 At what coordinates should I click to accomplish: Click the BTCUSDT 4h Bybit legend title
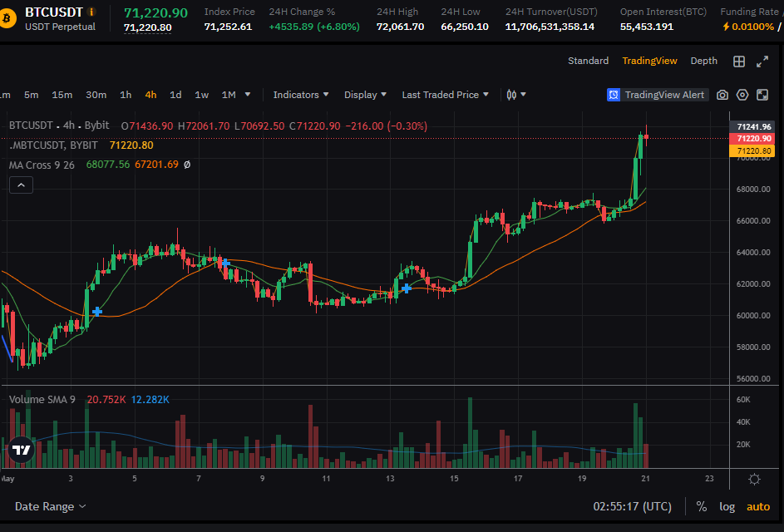[59, 126]
